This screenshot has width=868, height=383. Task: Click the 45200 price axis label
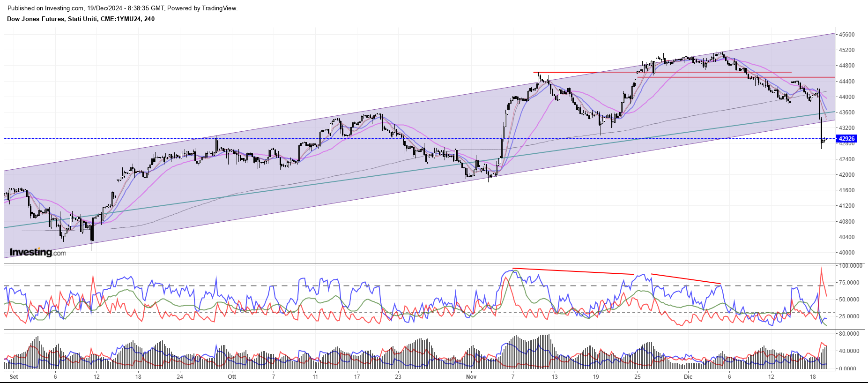point(847,50)
